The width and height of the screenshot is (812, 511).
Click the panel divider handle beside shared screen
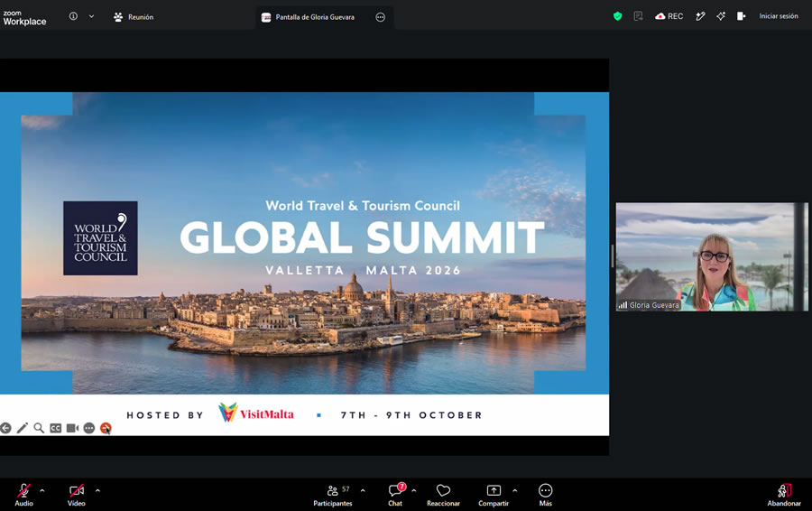(x=612, y=256)
